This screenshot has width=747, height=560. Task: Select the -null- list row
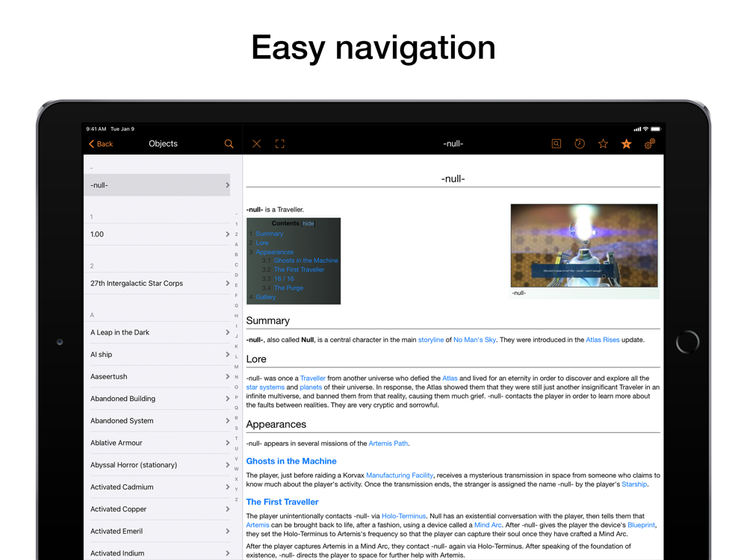pyautogui.click(x=157, y=185)
